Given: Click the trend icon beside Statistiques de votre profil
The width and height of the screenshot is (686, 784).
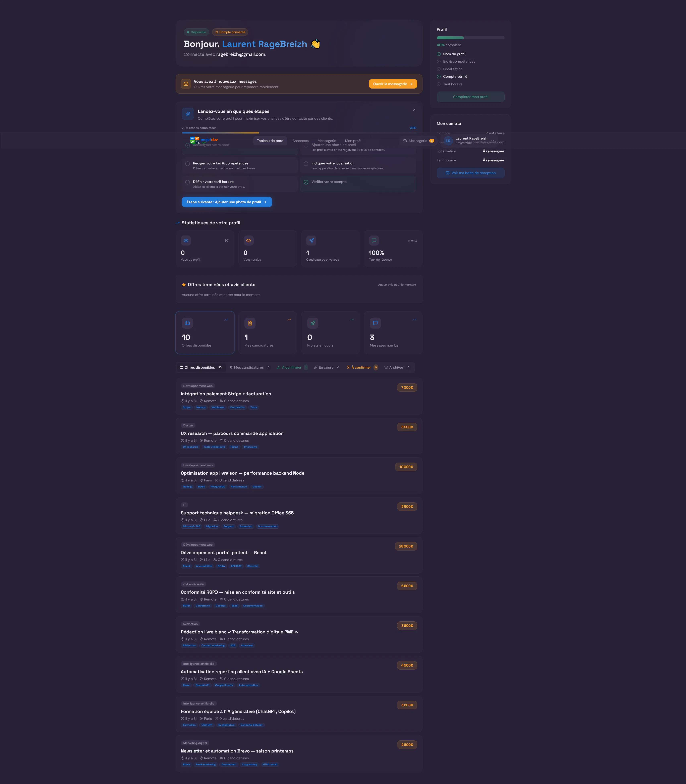Looking at the screenshot, I should tap(178, 223).
